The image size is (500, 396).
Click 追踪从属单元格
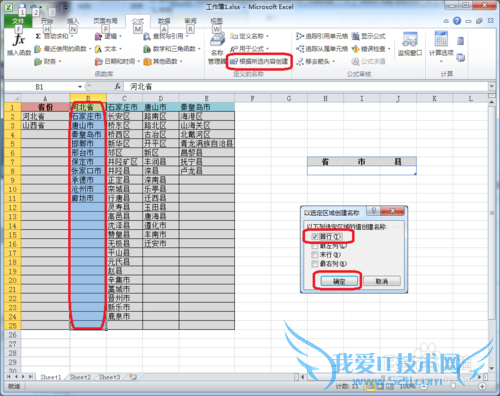pyautogui.click(x=322, y=49)
